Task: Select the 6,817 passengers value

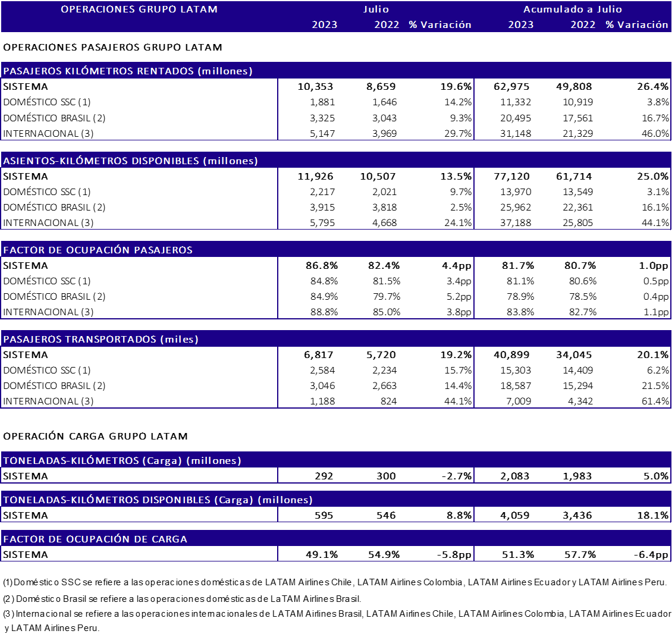Action: coord(318,354)
